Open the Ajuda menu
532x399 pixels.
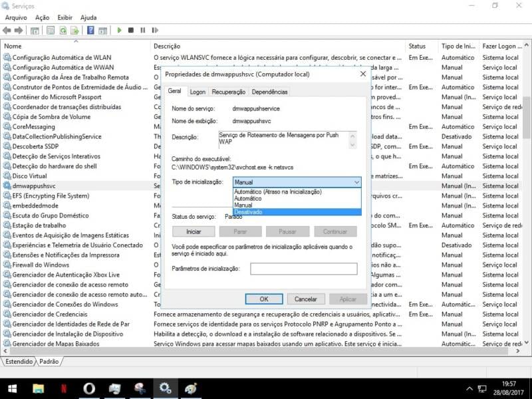pos(88,18)
